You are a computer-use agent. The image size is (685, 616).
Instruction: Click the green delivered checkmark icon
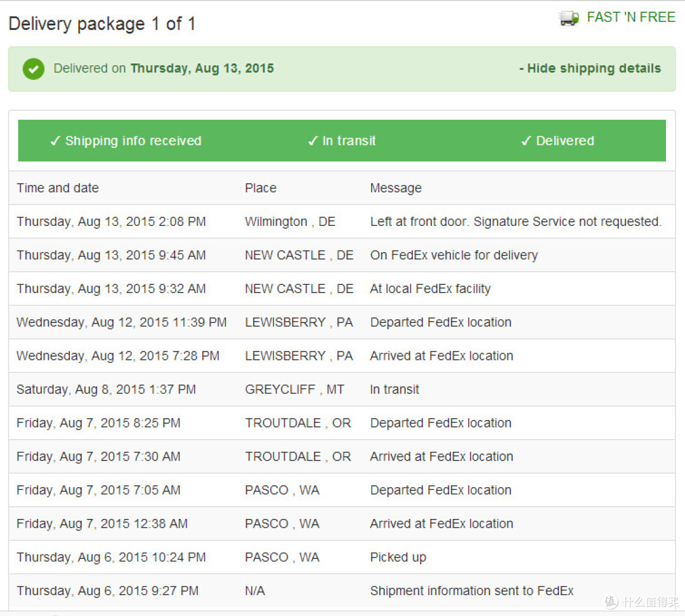click(34, 69)
